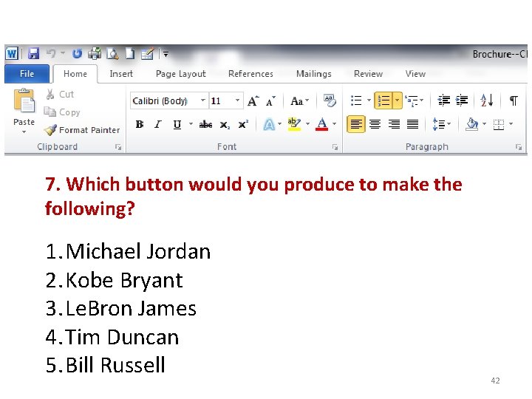Save the document with the floppy disk icon
532x399 pixels.
(33, 53)
